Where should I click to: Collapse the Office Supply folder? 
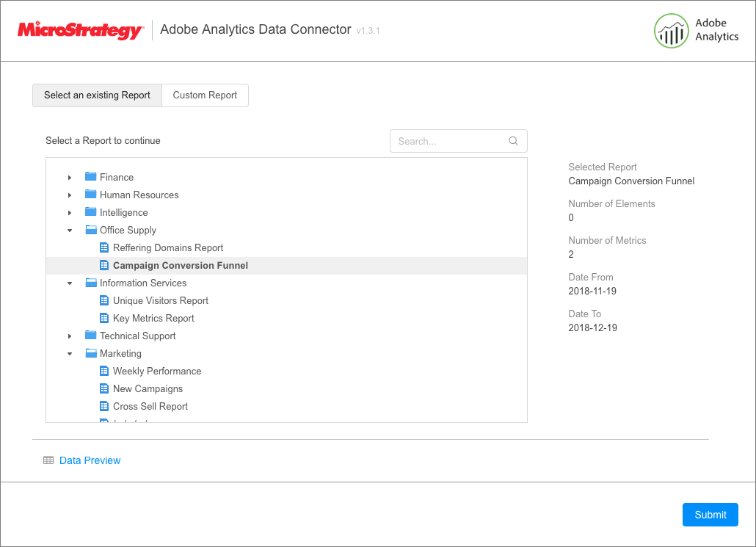[70, 230]
